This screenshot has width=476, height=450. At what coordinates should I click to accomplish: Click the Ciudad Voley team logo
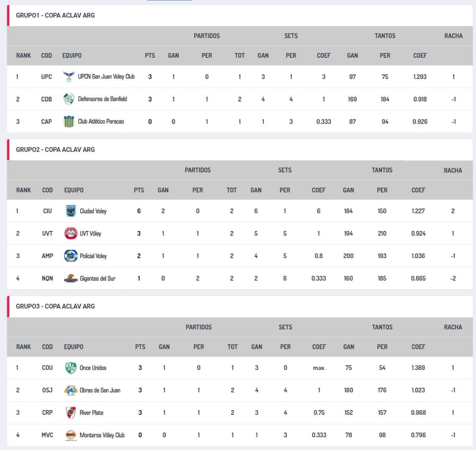pos(70,211)
